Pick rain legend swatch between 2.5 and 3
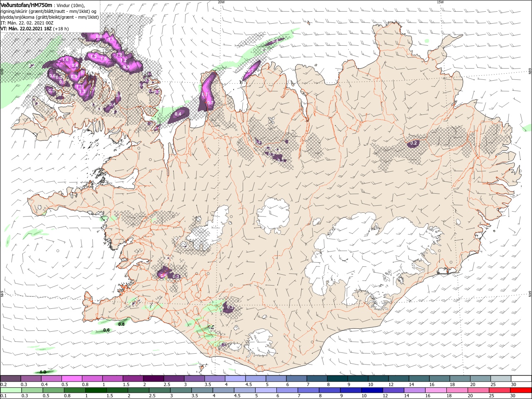532x399 pixels. 160,390
